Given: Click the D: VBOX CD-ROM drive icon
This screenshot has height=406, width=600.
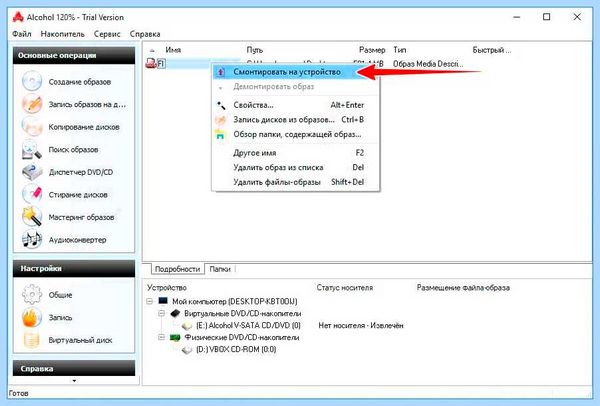Looking at the screenshot, I should (x=187, y=349).
